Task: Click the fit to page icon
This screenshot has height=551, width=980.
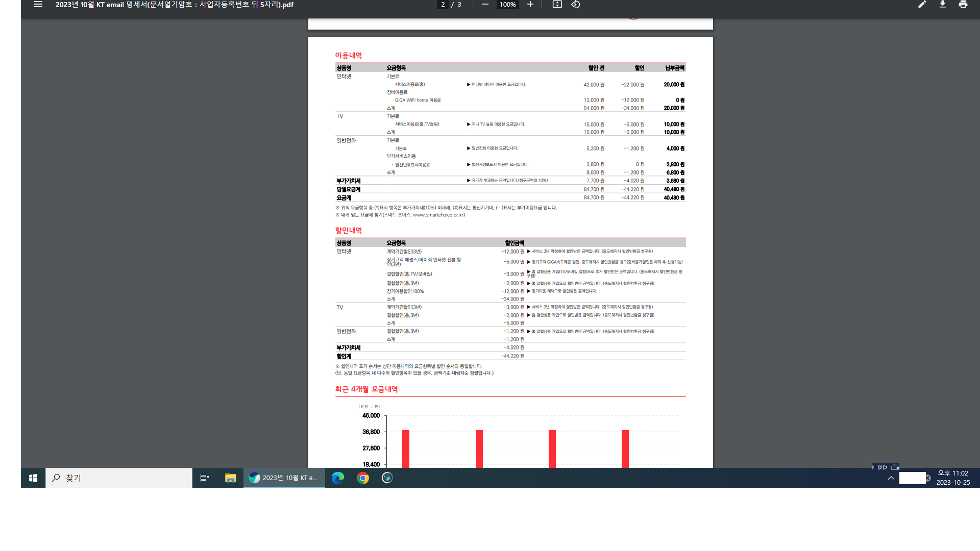Action: (x=557, y=5)
